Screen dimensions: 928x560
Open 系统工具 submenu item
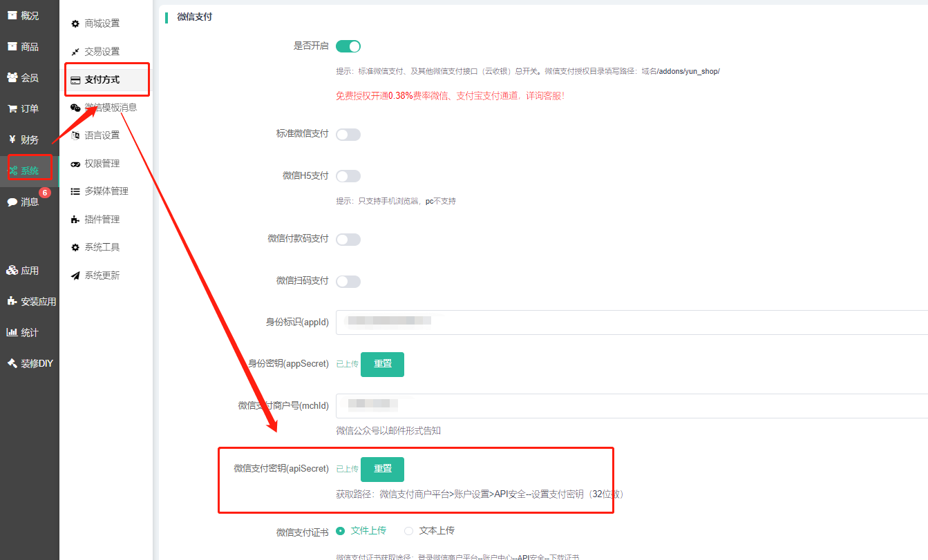[102, 247]
